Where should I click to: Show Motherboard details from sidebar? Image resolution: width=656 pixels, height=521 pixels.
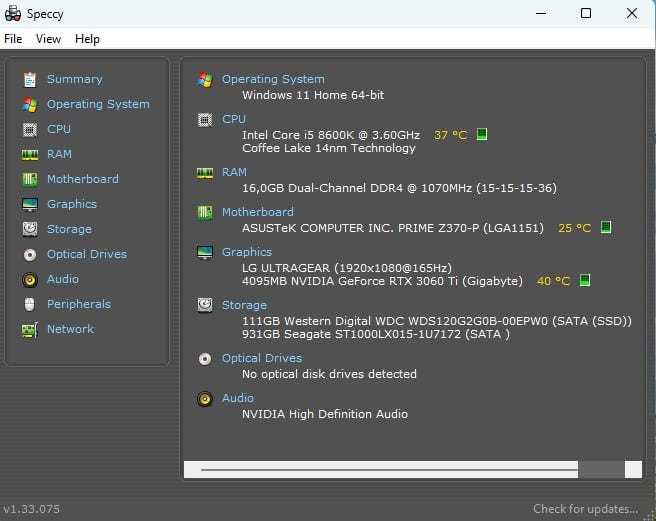tap(82, 179)
